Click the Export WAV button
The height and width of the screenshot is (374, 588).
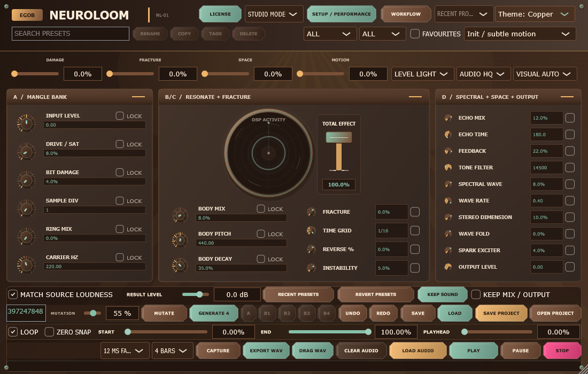[266, 351]
